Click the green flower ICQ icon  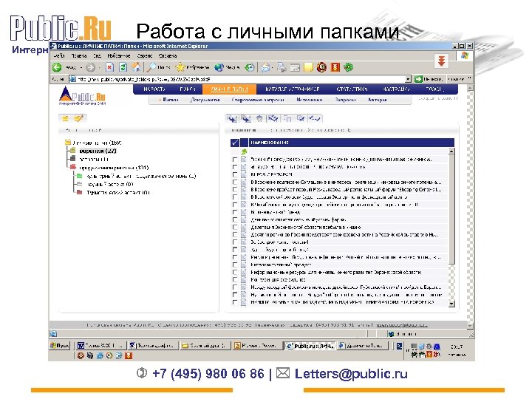point(349,67)
